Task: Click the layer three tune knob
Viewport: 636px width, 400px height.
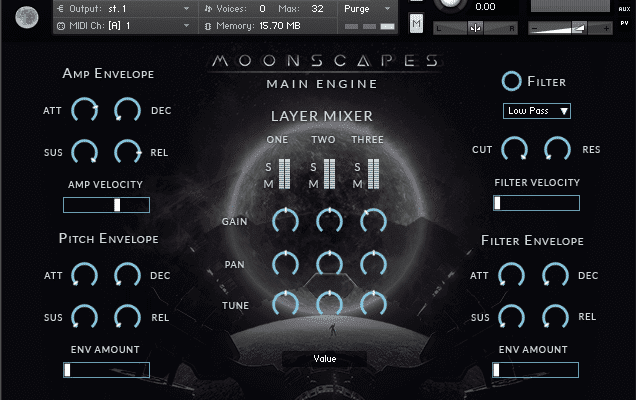Action: [372, 303]
